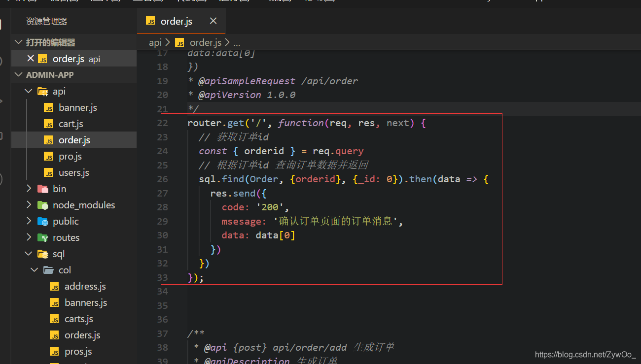
Task: Close the order.js editor tab
Action: (x=213, y=21)
